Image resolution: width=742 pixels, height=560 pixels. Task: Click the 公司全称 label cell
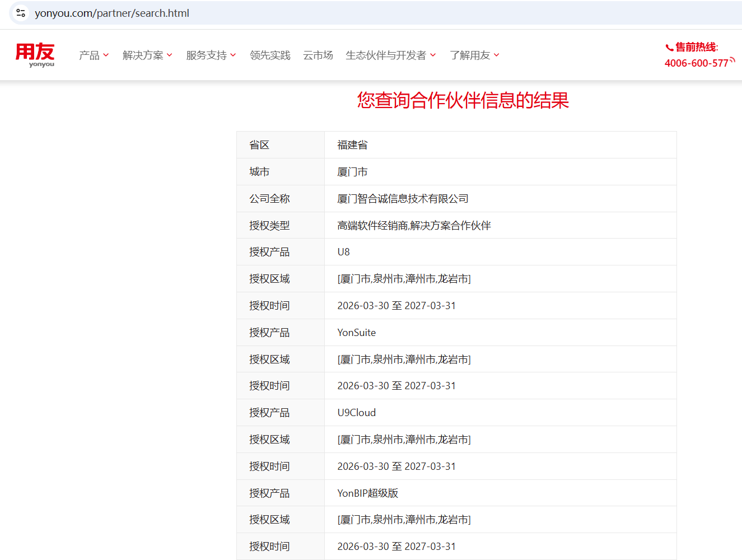[x=281, y=199]
